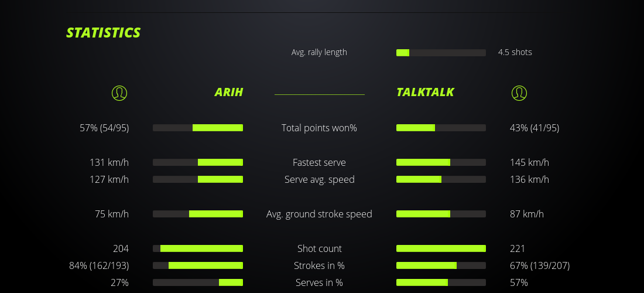The width and height of the screenshot is (644, 293).
Task: Click TALKTALK's Total points won bar
Action: pos(441,128)
